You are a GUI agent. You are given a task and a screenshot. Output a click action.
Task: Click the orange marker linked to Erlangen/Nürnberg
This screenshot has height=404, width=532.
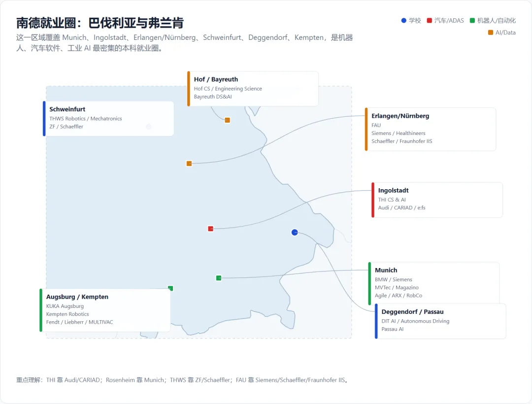(189, 164)
